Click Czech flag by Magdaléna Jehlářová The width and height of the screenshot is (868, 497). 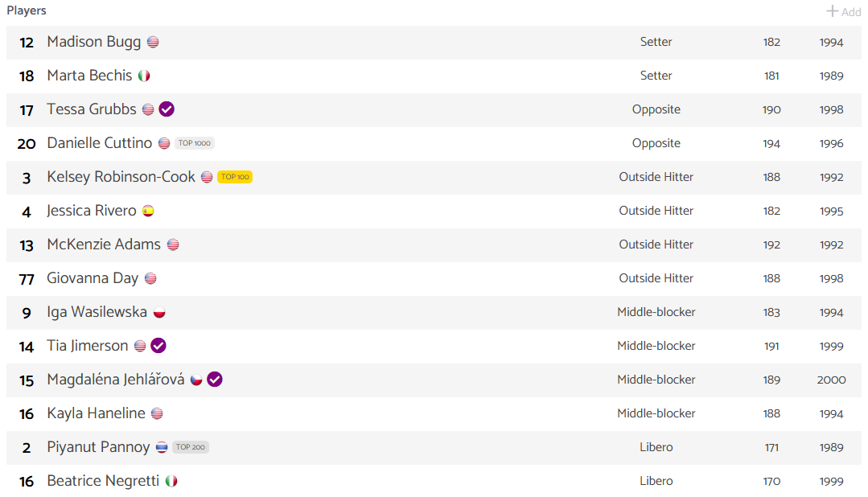(x=196, y=380)
